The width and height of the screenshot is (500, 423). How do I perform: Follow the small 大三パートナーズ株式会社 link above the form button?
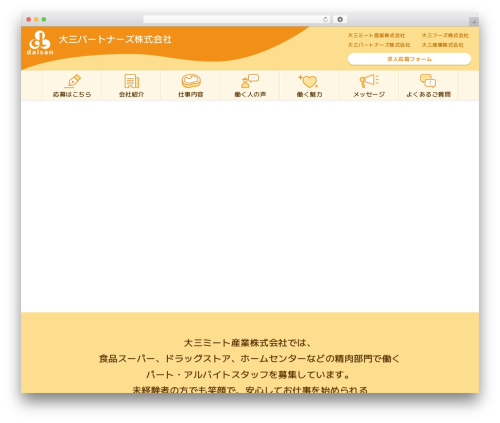pyautogui.click(x=379, y=45)
